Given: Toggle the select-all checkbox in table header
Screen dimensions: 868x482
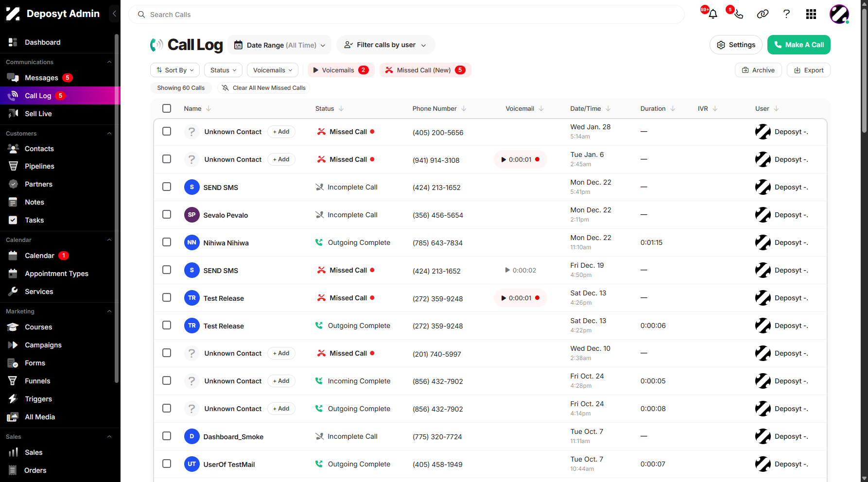Looking at the screenshot, I should pyautogui.click(x=167, y=108).
